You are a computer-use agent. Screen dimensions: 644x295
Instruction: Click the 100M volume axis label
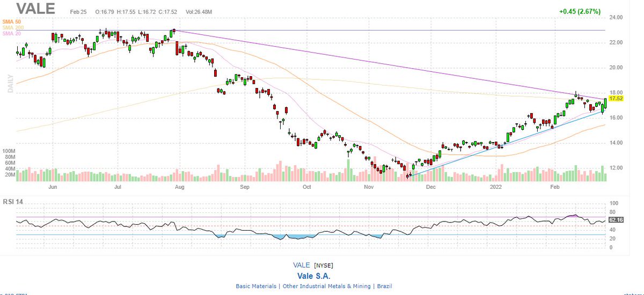tap(9, 151)
